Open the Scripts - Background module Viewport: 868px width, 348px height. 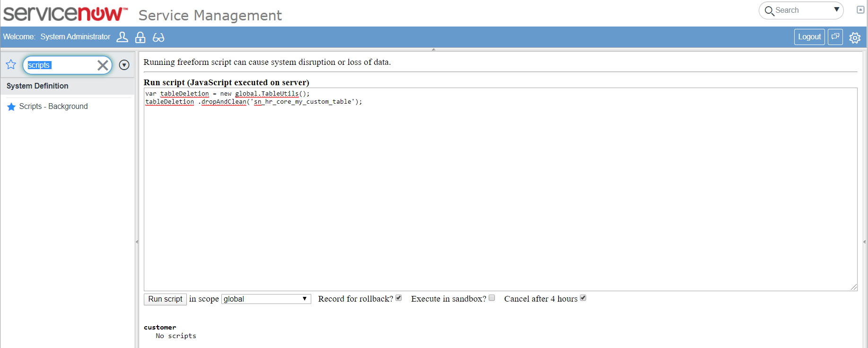tap(53, 107)
